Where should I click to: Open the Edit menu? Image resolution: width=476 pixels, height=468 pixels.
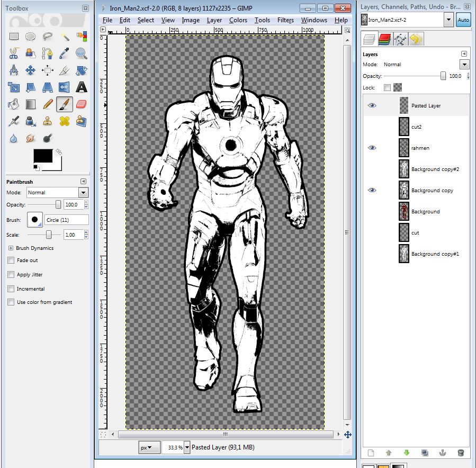point(125,20)
